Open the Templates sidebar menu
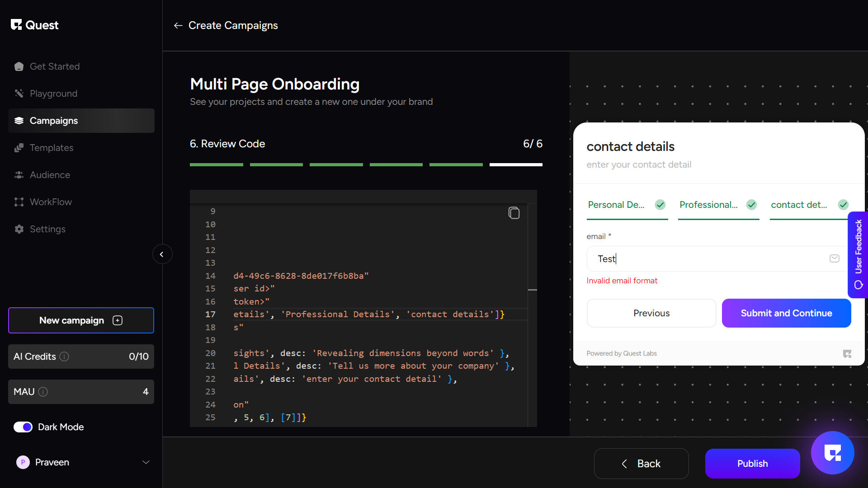 pyautogui.click(x=51, y=148)
